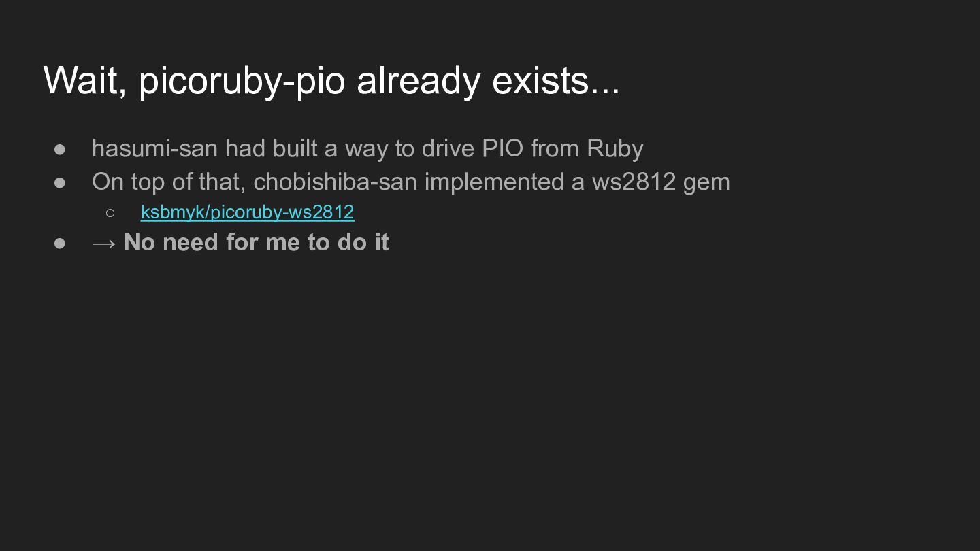Click the arrow symbol before "No need"
Screen dimensions: 980x551
point(103,243)
